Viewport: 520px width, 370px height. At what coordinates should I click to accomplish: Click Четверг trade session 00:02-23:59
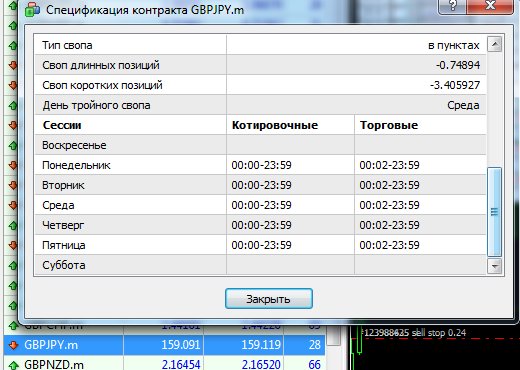[389, 225]
